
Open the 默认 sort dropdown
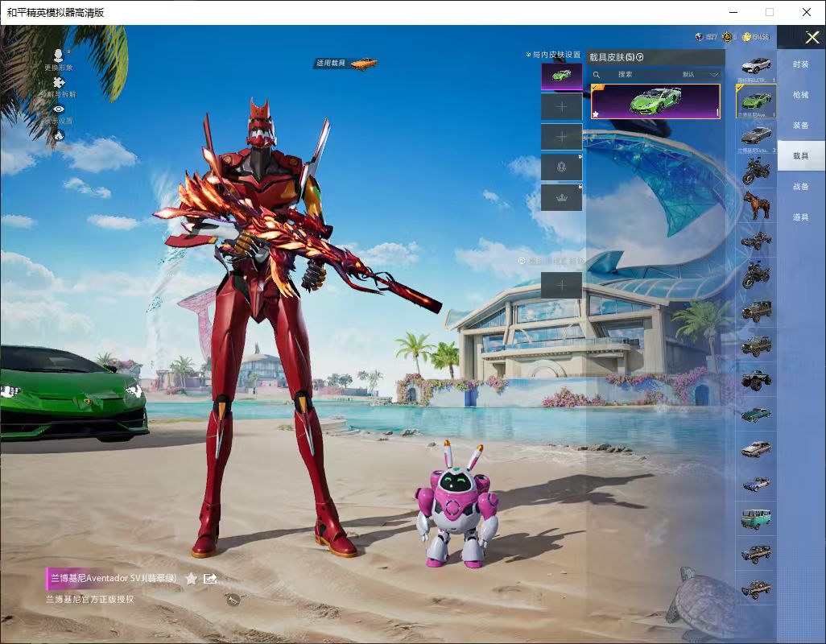pos(700,75)
